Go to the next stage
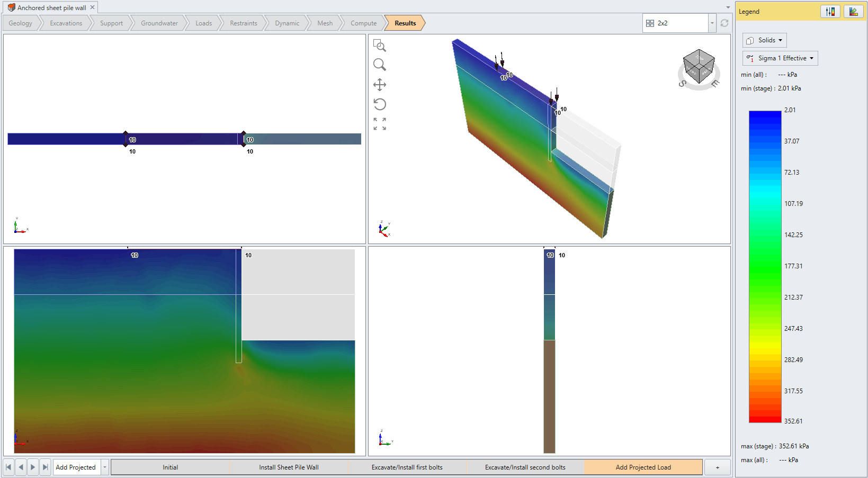The image size is (868, 478). pos(33,467)
